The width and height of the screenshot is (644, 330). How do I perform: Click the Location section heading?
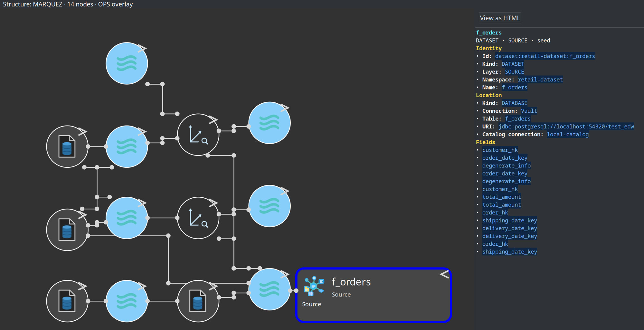point(488,95)
